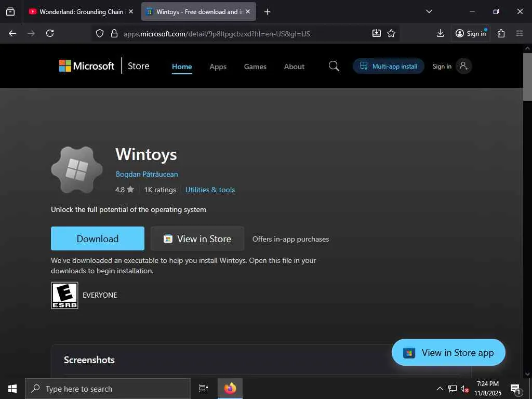
Task: Click Firefox taskbar icon
Action: click(x=230, y=389)
